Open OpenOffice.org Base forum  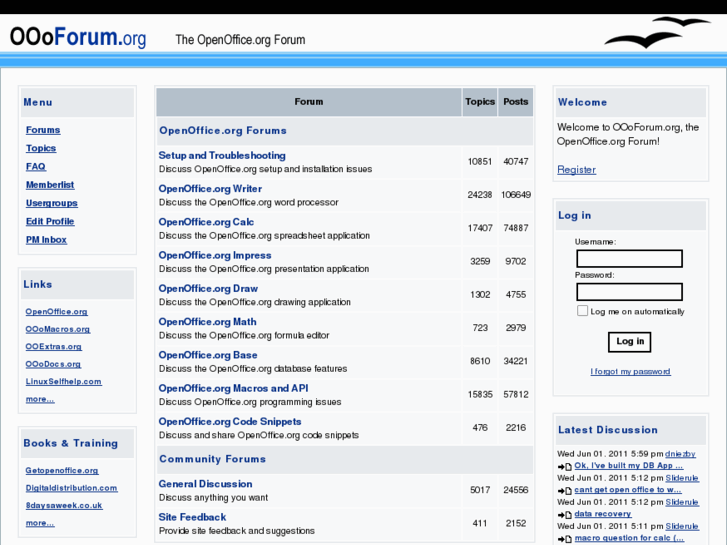(x=208, y=355)
